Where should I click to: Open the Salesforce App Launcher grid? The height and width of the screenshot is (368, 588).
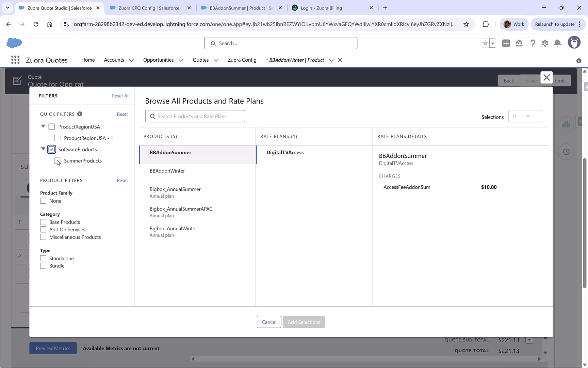click(x=15, y=60)
